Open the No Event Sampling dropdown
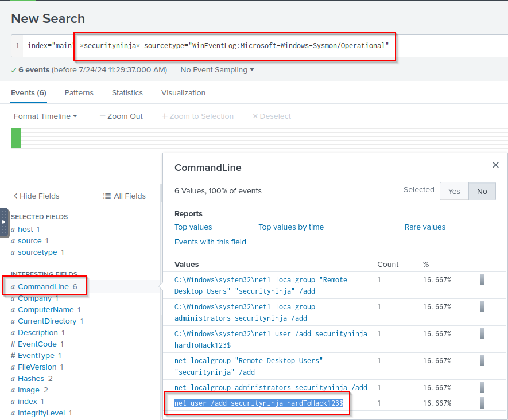The width and height of the screenshot is (508, 420). [217, 70]
